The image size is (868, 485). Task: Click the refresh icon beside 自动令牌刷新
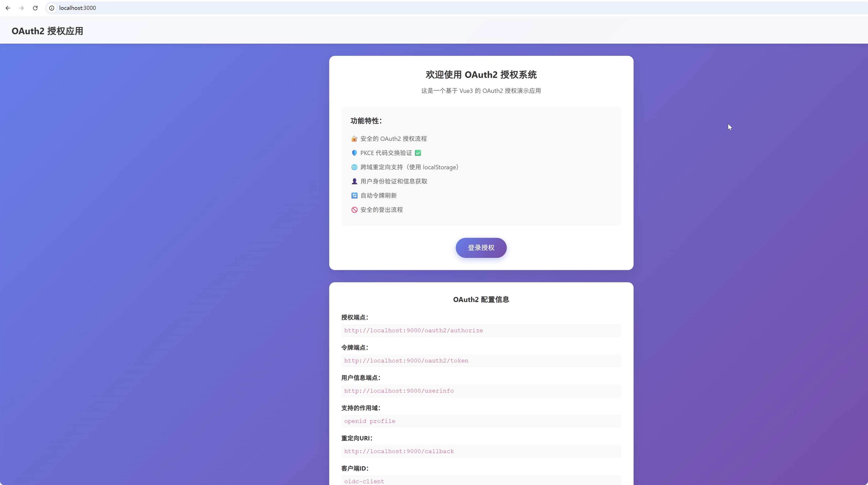354,196
